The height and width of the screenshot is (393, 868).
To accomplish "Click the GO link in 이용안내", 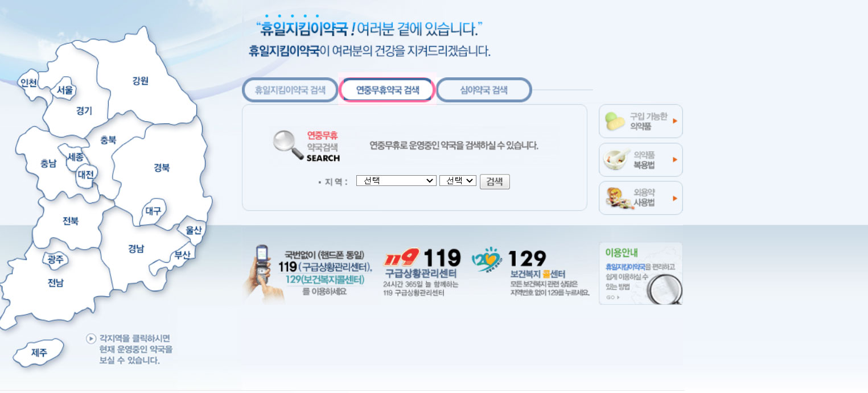I will click(x=612, y=297).
